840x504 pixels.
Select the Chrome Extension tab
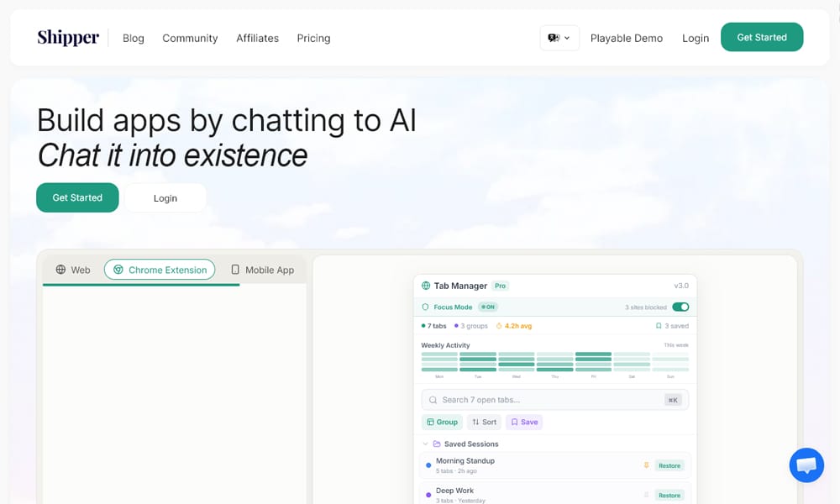click(160, 270)
